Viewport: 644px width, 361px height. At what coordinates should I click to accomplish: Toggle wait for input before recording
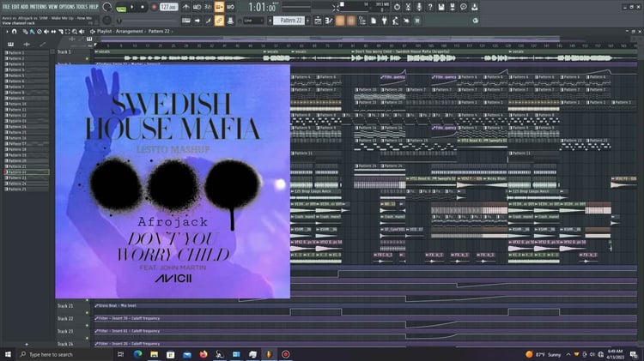[x=197, y=7]
